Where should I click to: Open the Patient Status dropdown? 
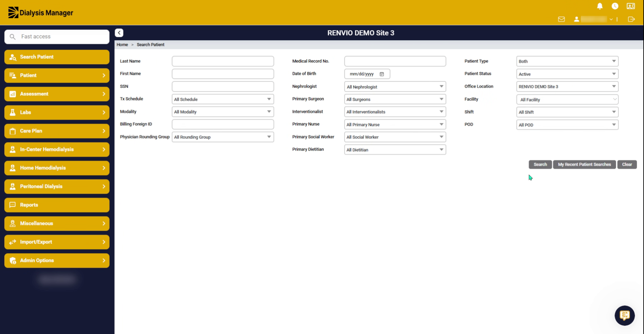coord(567,74)
